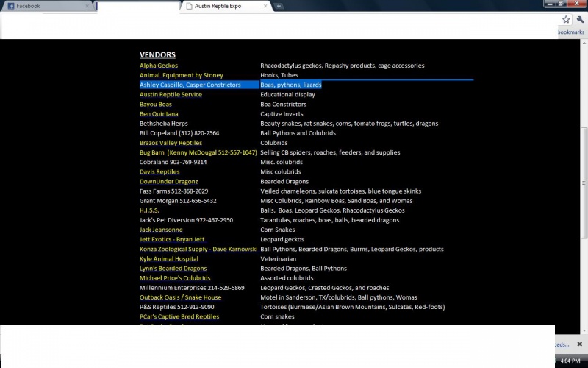Open the Lynn's Bearded Dragons link
Image resolution: width=588 pixels, height=368 pixels.
tap(173, 269)
